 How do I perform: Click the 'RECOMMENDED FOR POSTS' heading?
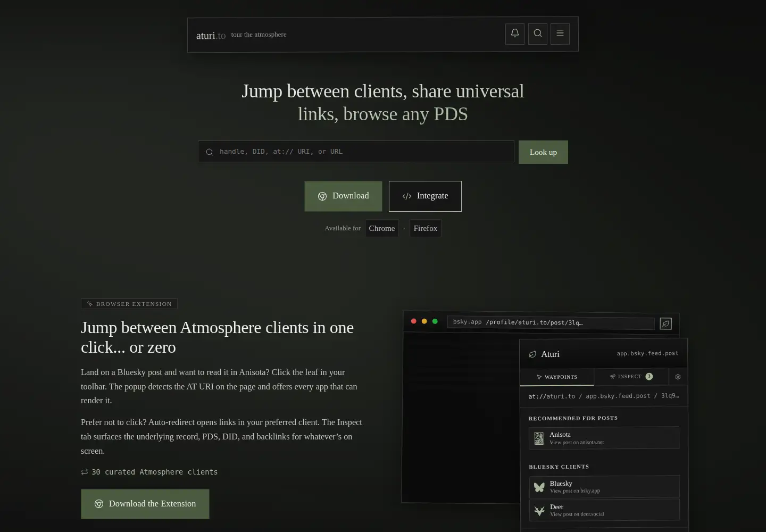pos(573,418)
